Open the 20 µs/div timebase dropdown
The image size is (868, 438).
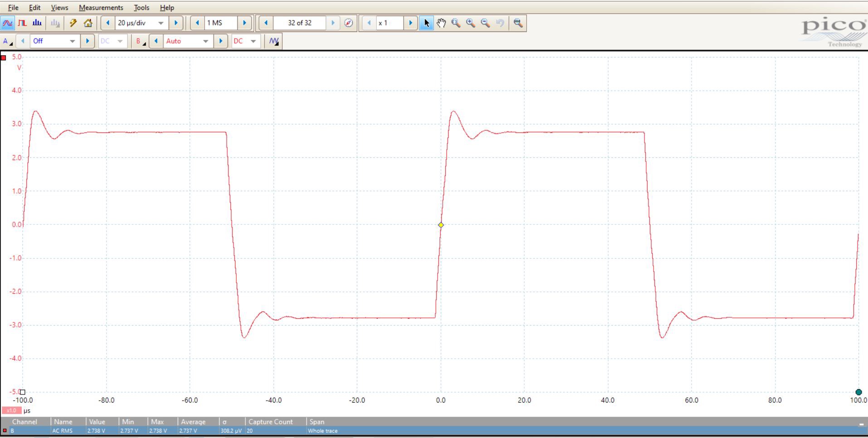coord(161,23)
